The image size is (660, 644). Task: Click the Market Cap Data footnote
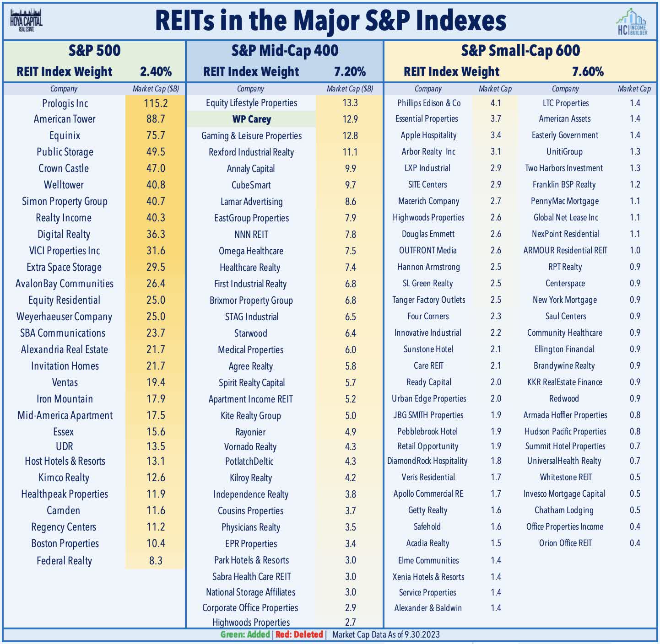[384, 635]
